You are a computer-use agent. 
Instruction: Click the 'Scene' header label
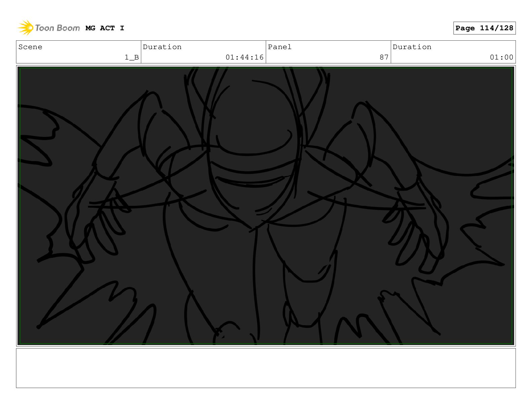point(30,47)
